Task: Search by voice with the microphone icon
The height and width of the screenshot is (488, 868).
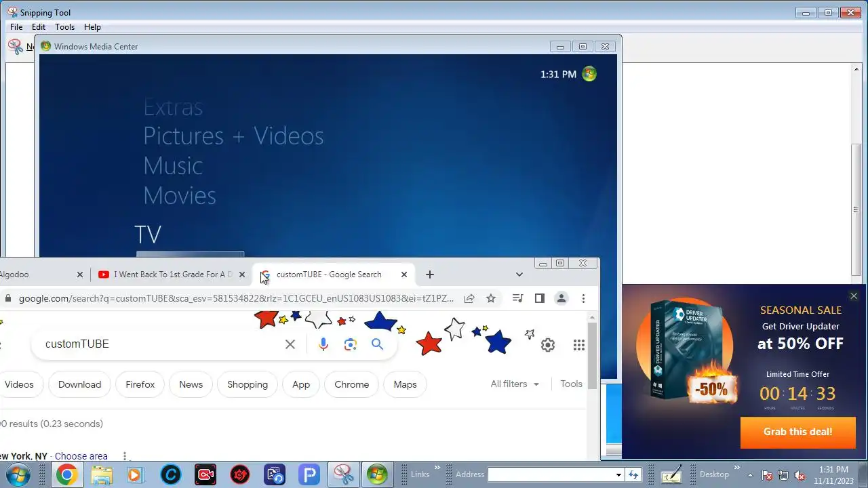Action: 323,344
